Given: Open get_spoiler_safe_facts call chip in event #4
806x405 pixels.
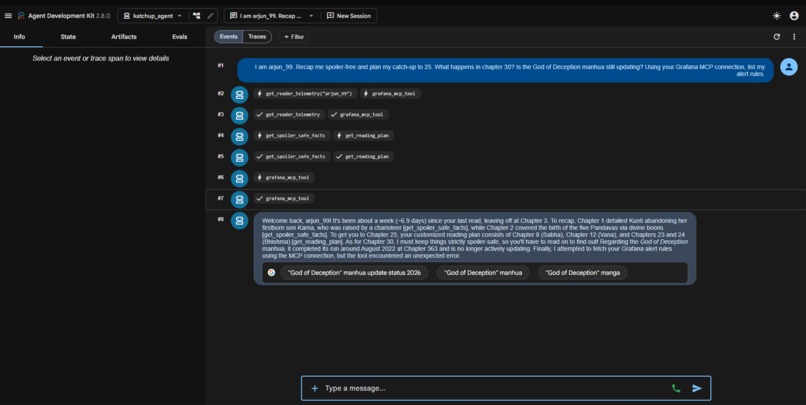Looking at the screenshot, I should coord(292,136).
